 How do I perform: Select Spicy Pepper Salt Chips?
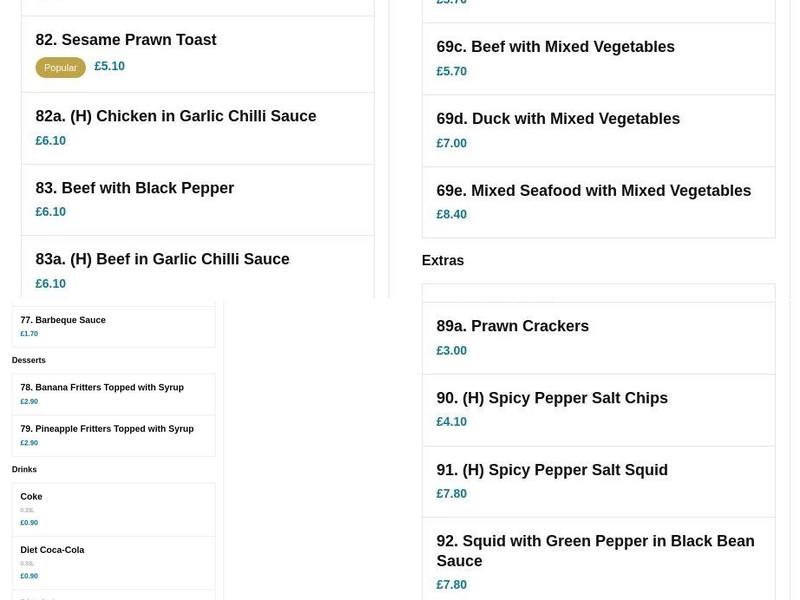coord(551,398)
